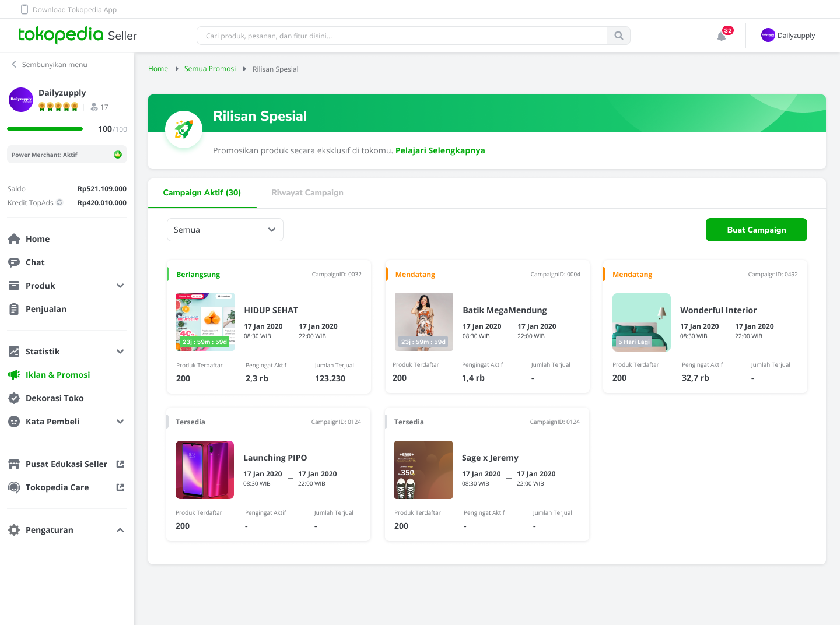Open Tokopedia Care external link icon
The width and height of the screenshot is (840, 625).
point(120,487)
